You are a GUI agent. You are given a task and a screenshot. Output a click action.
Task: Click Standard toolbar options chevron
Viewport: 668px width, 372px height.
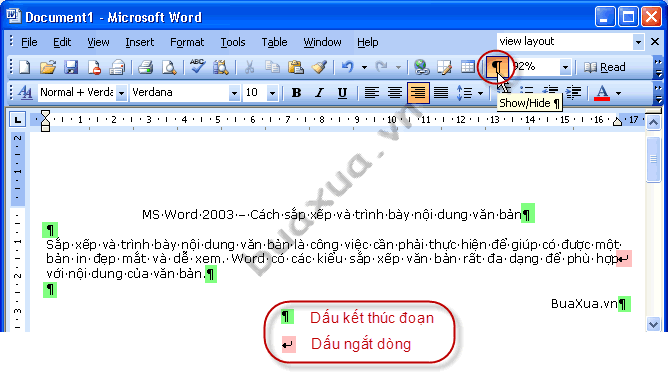[x=658, y=67]
